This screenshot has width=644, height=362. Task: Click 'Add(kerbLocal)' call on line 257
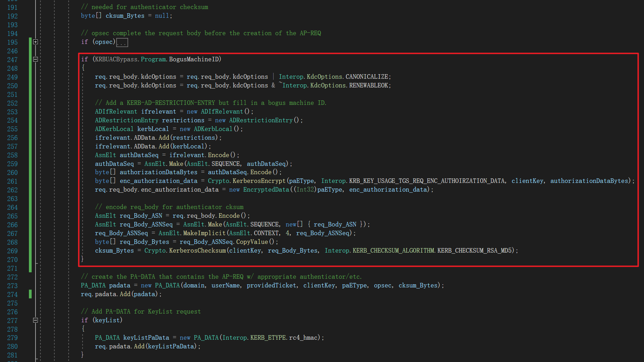[x=183, y=146]
